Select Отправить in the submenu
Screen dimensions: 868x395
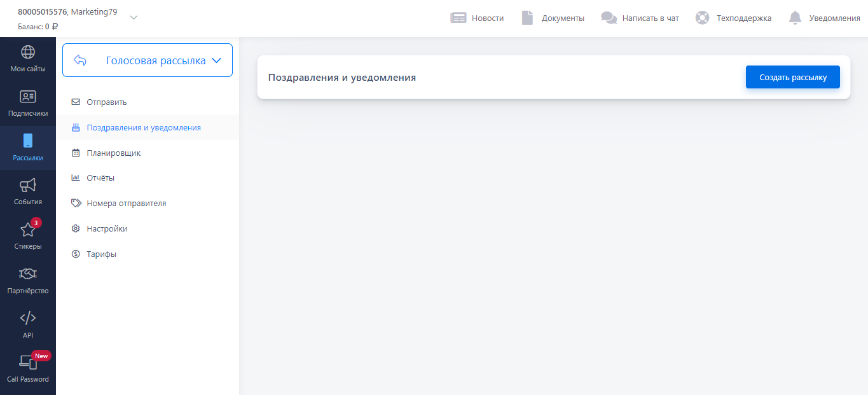point(107,102)
